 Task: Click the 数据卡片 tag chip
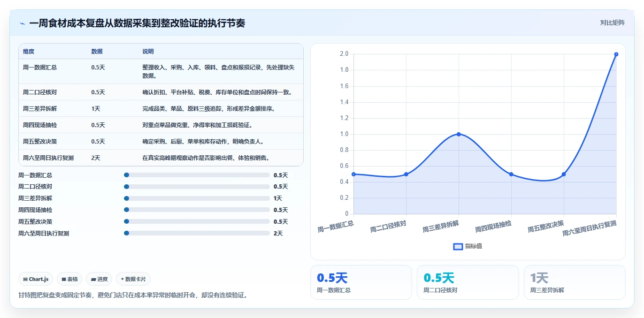click(x=133, y=279)
